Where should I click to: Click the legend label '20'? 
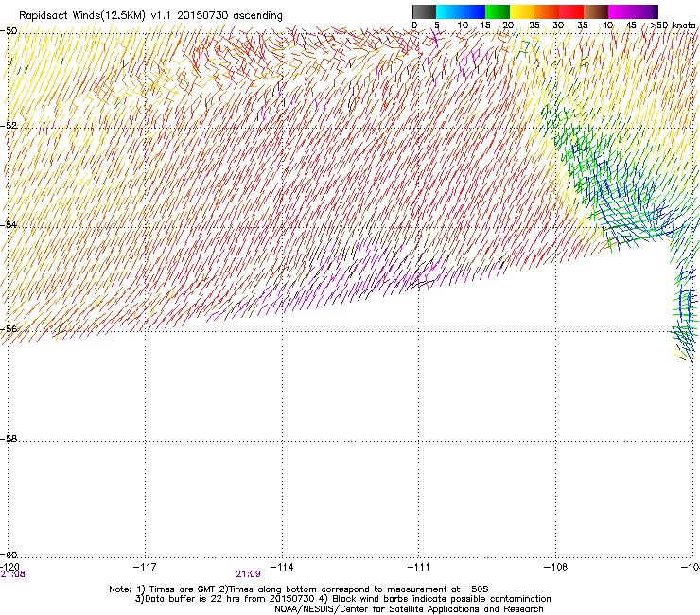coord(508,26)
